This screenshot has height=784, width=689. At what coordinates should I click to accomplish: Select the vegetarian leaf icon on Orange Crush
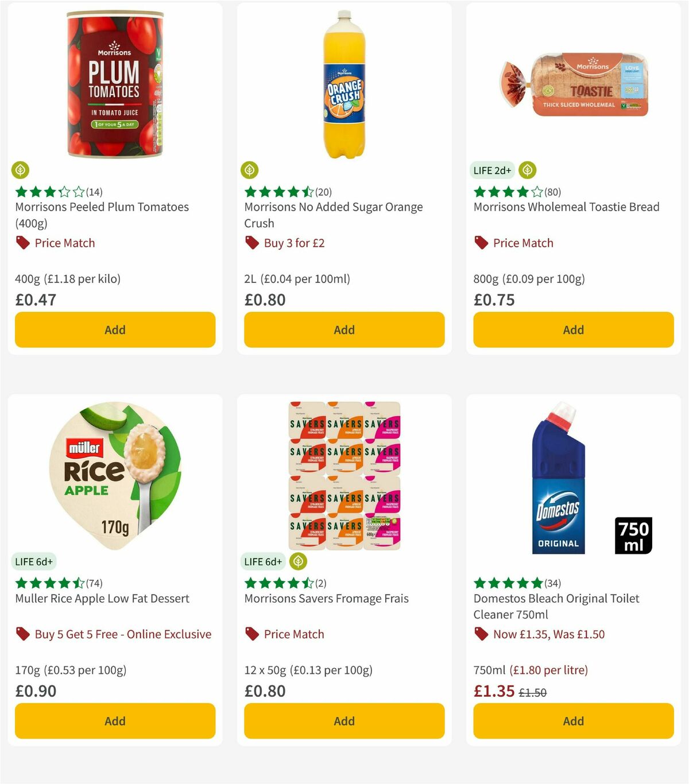pos(250,170)
